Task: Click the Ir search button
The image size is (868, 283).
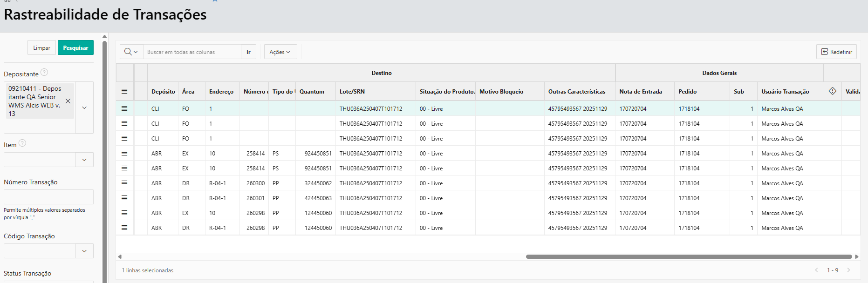Action: tap(248, 52)
